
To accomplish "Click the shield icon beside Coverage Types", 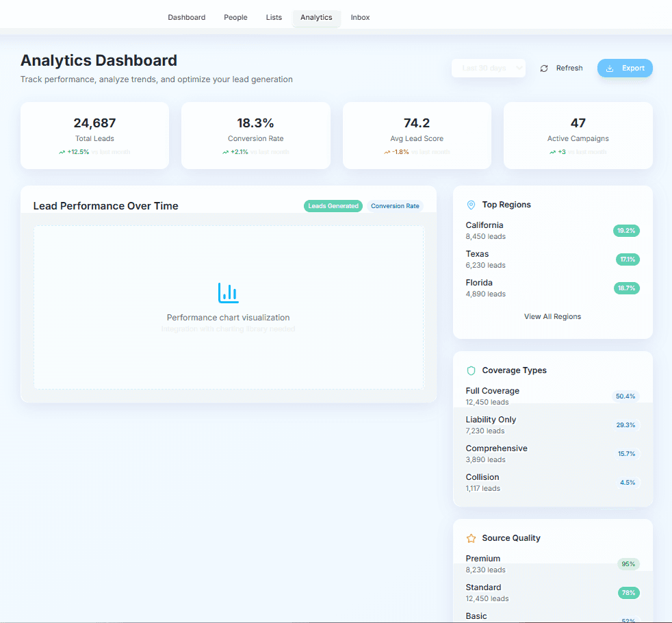I will pos(471,370).
